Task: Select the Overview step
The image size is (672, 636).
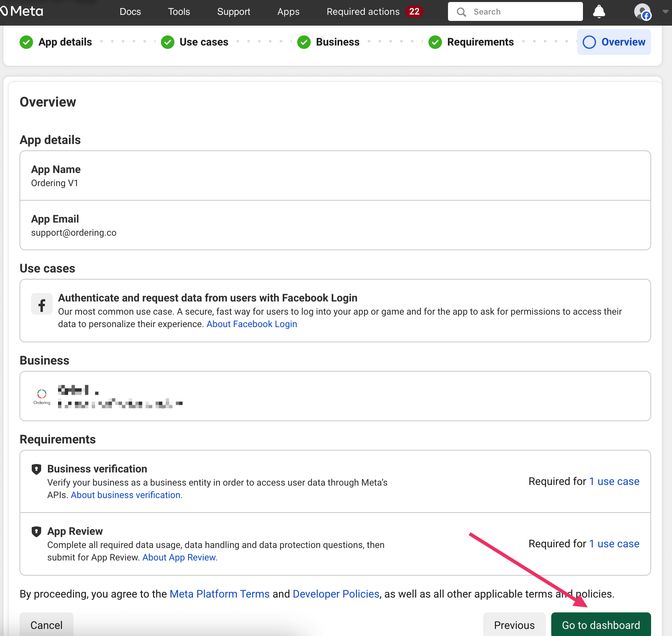Action: pyautogui.click(x=614, y=42)
